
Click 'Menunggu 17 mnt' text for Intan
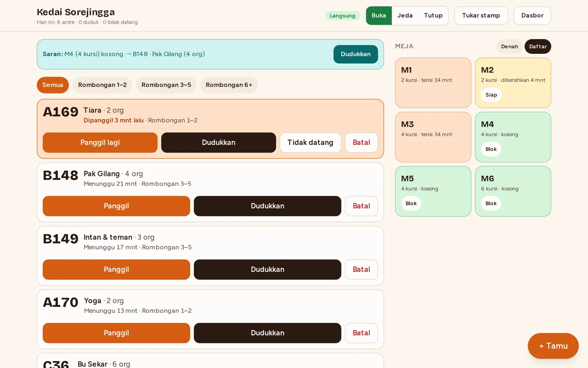pos(111,247)
